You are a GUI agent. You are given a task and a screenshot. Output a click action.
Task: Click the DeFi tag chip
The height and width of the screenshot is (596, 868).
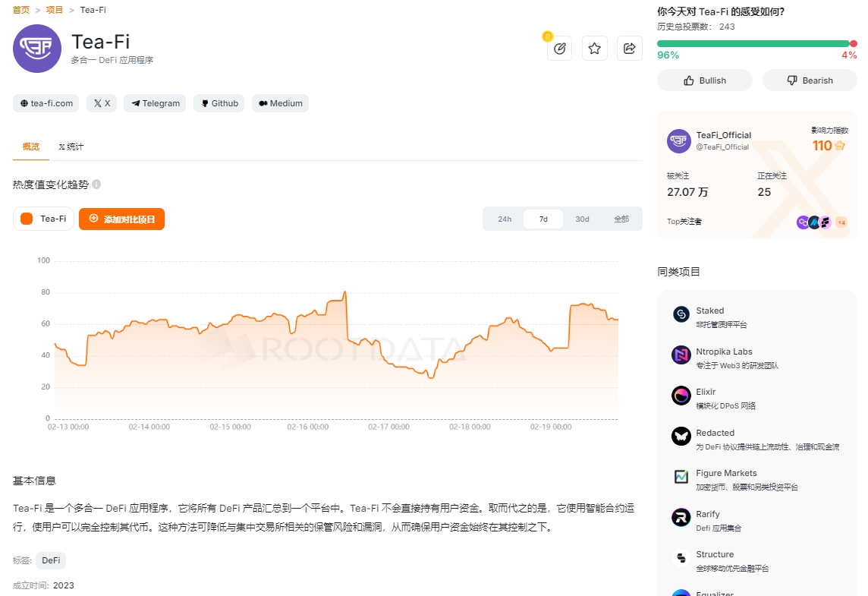(x=51, y=560)
